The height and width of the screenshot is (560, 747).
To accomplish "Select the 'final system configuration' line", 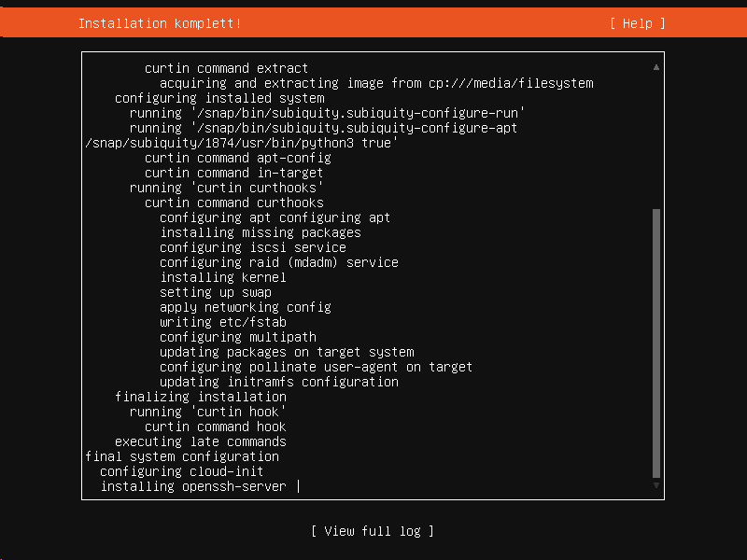I will pos(182,456).
